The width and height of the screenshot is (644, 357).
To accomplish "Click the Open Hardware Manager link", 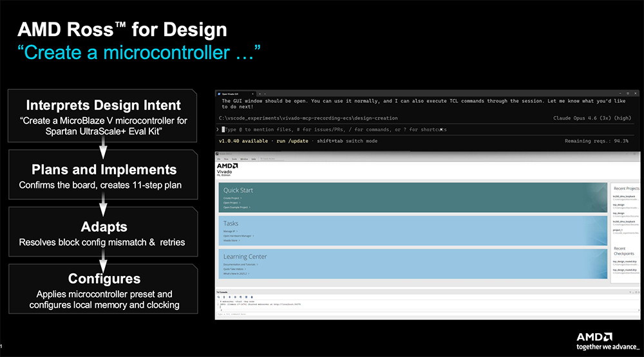I will [238, 236].
